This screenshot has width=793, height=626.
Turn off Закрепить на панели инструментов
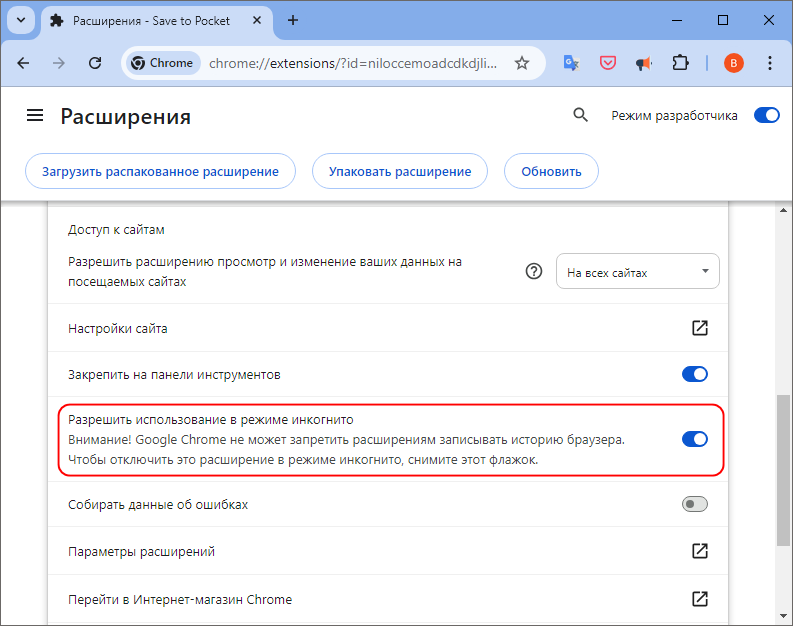(x=694, y=374)
